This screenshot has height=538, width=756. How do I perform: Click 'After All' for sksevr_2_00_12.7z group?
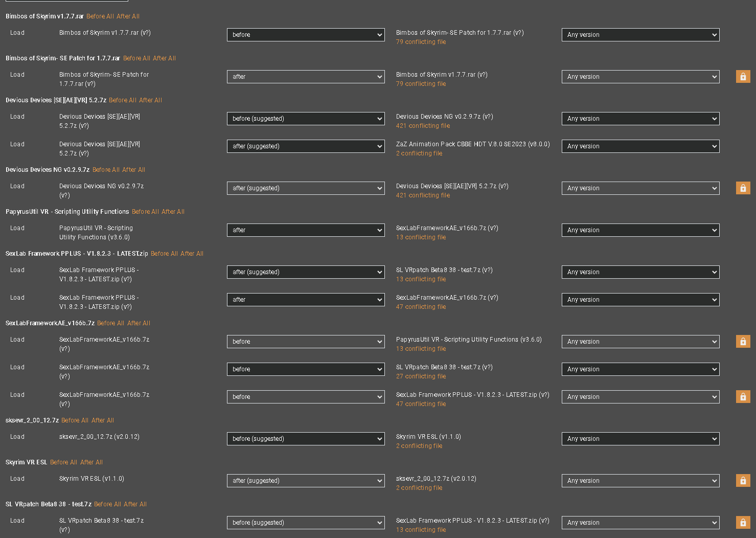(x=103, y=420)
